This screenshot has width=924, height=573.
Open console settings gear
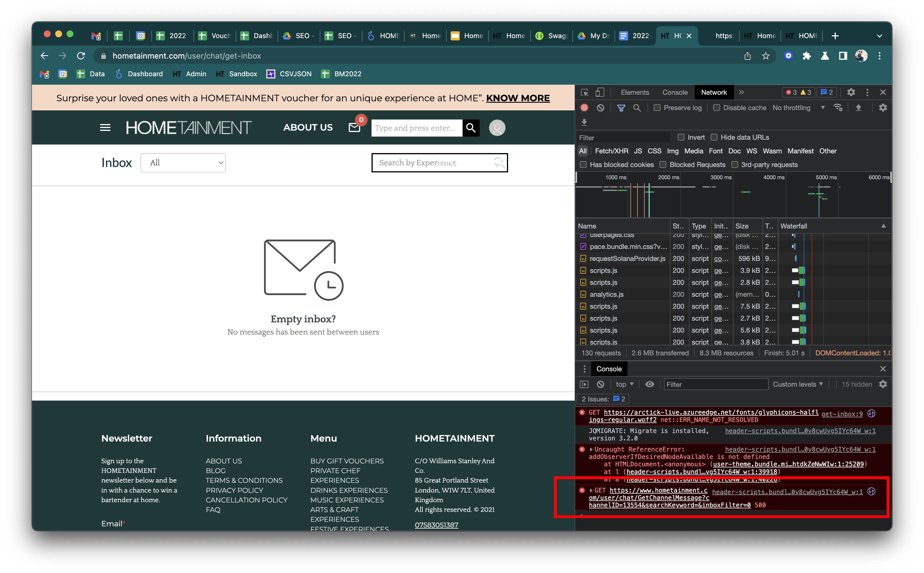(x=883, y=384)
